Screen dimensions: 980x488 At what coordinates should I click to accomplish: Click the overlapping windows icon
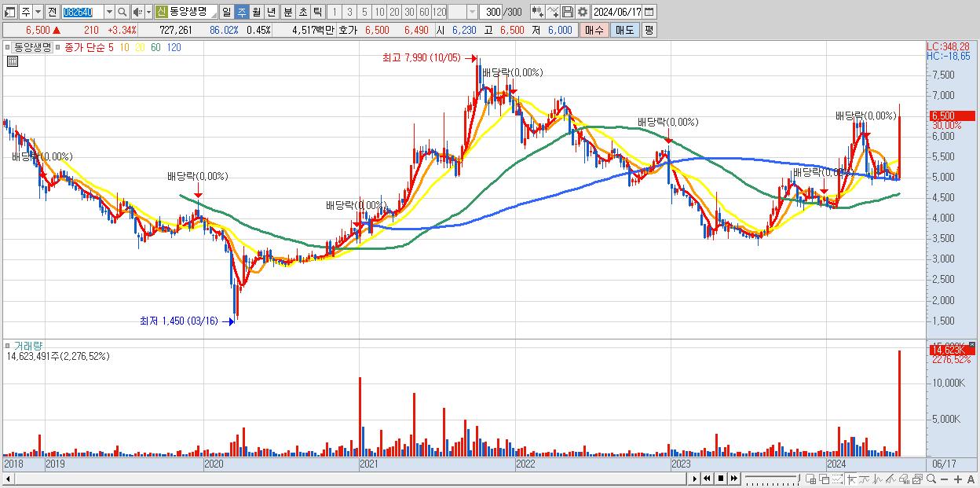825,479
